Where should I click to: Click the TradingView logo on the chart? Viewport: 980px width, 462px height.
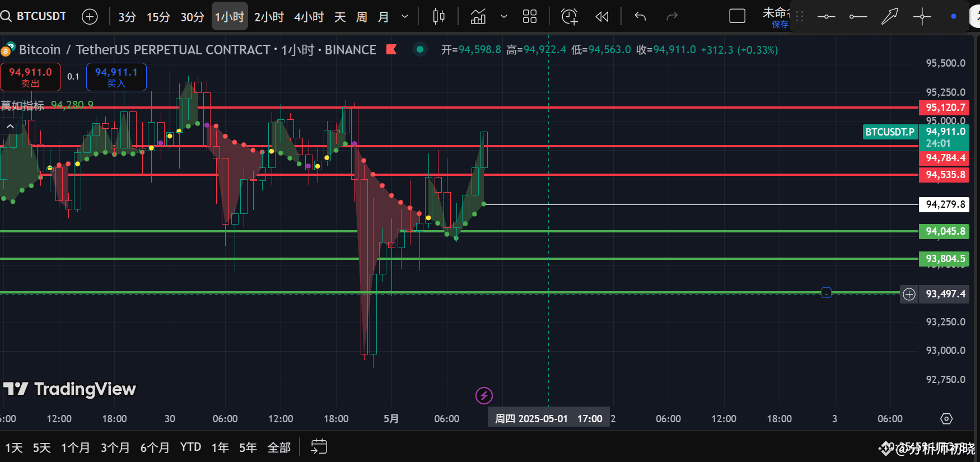pos(69,389)
